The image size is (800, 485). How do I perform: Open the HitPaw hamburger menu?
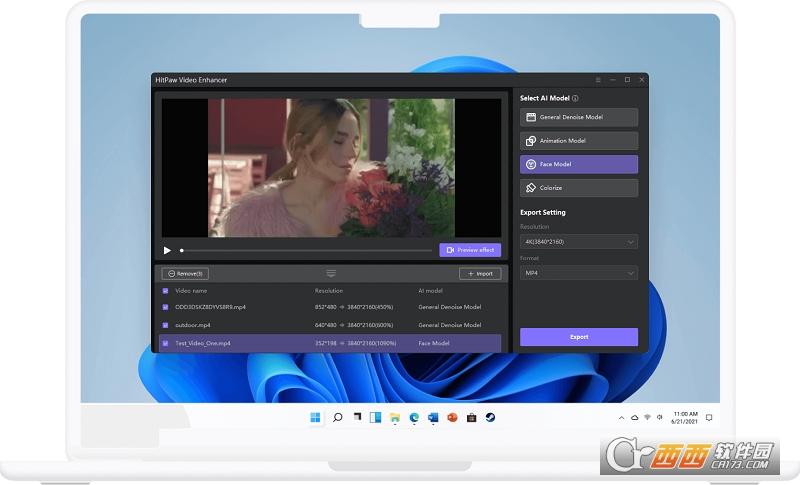(598, 80)
